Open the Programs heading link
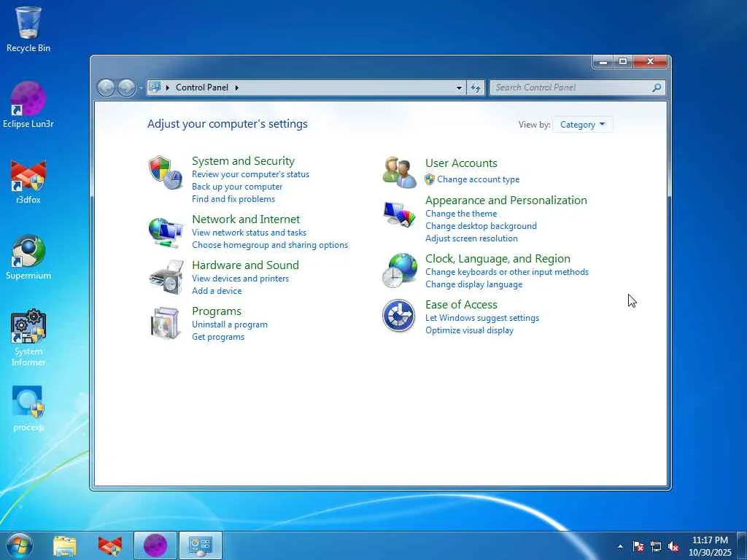 pyautogui.click(x=216, y=311)
